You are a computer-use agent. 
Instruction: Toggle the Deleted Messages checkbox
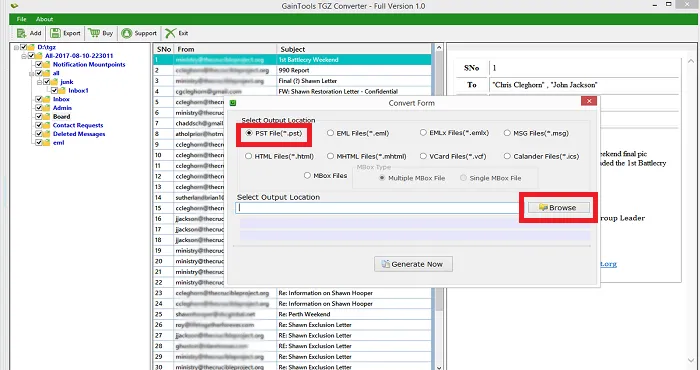(x=39, y=134)
